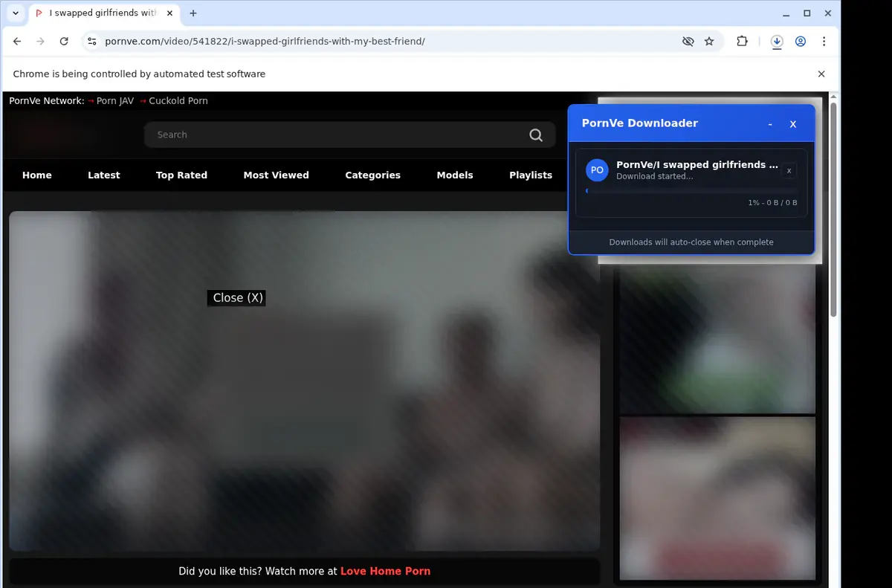The image size is (892, 588).
Task: Focus the site Search input field
Action: tap(350, 135)
